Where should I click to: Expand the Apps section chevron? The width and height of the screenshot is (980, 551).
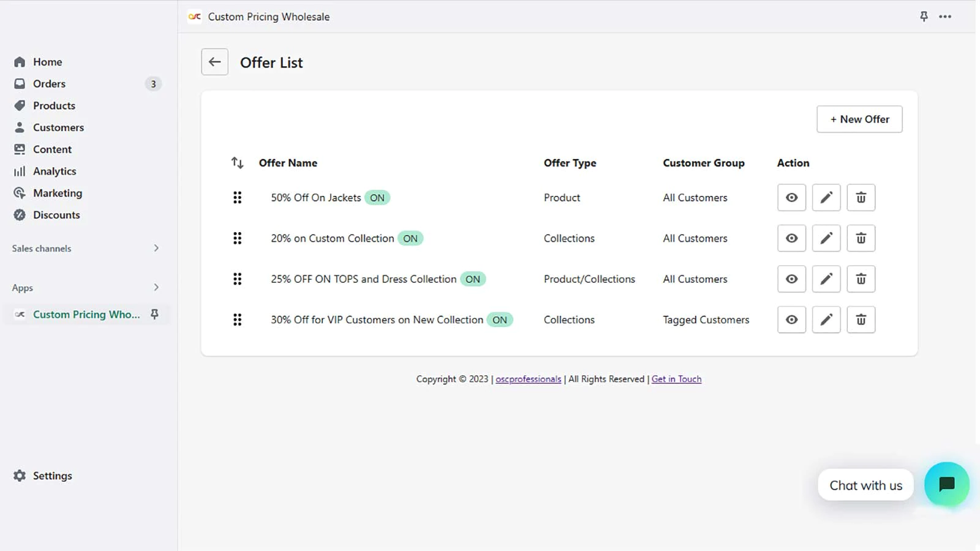[156, 287]
